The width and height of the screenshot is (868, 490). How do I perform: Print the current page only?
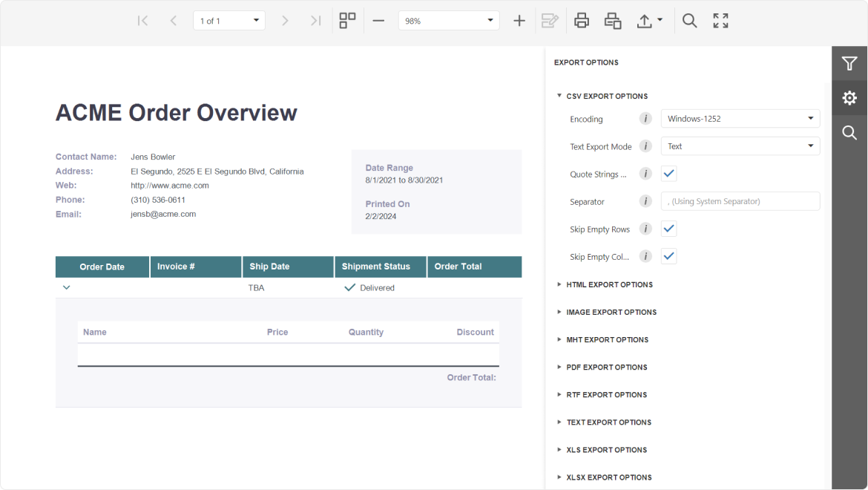click(x=612, y=20)
